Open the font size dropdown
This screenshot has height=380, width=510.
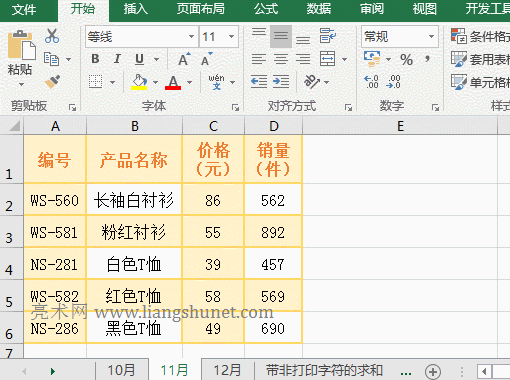(231, 36)
